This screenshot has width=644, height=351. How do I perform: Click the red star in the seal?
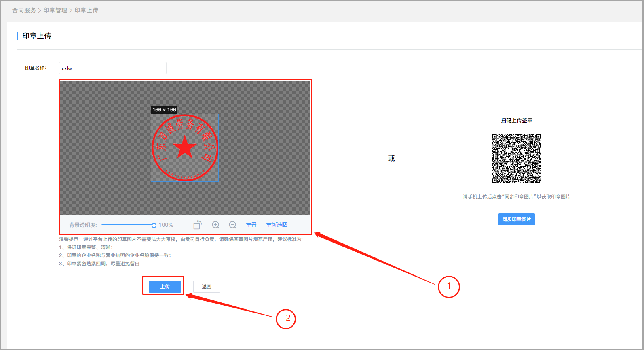coord(185,148)
